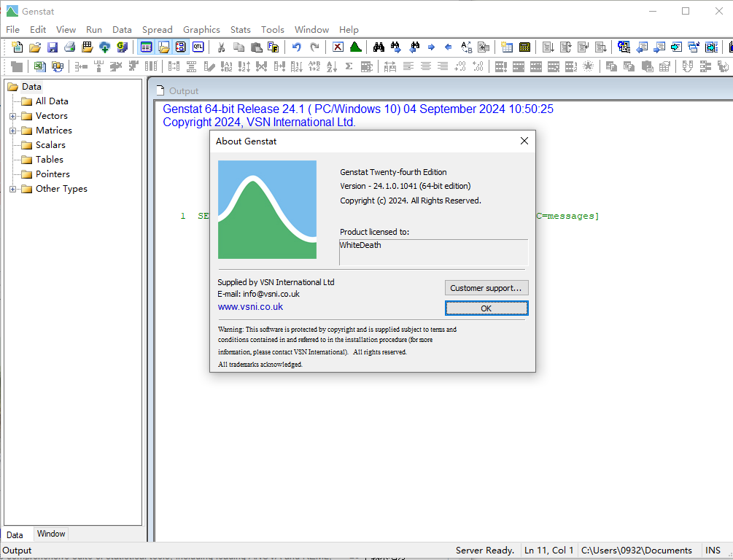
Task: Toggle the folder window view button
Action: [163, 47]
